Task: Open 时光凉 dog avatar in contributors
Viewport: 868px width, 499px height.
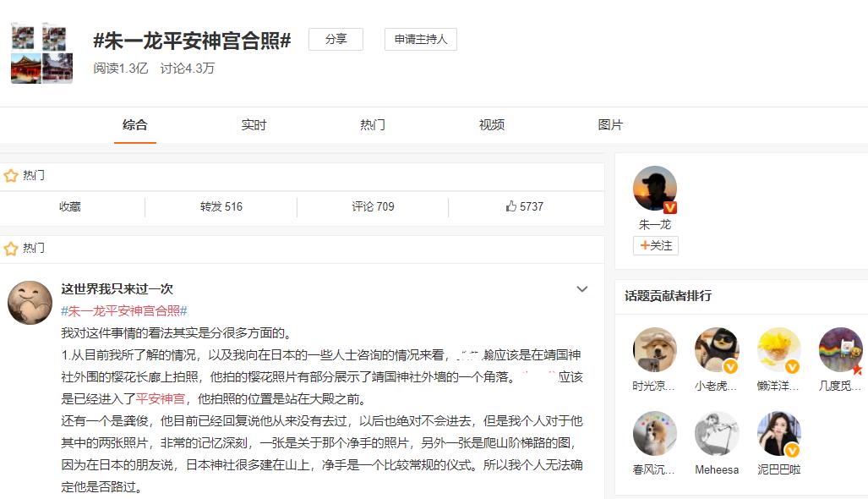Action: 655,350
